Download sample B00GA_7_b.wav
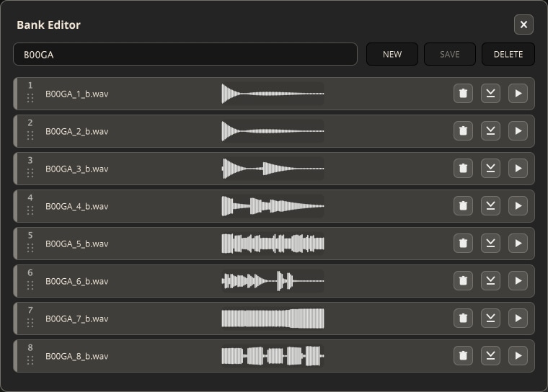Image resolution: width=548 pixels, height=392 pixels. (490, 318)
